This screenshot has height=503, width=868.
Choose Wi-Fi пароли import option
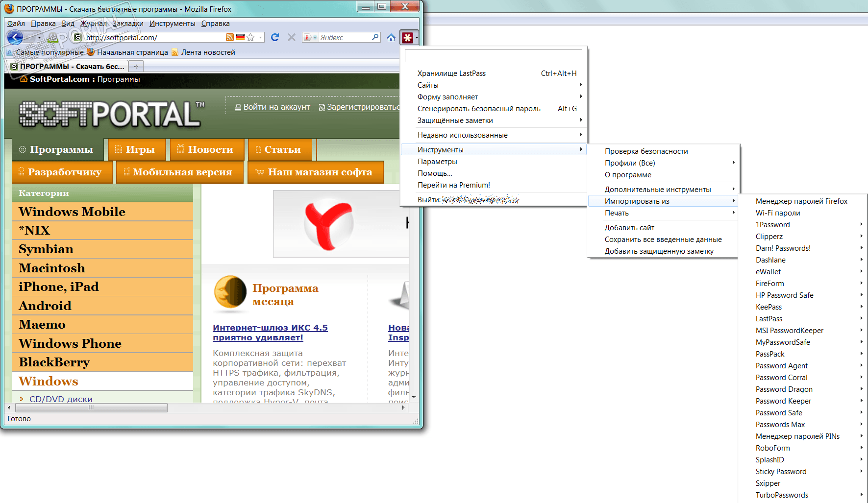[803, 213]
